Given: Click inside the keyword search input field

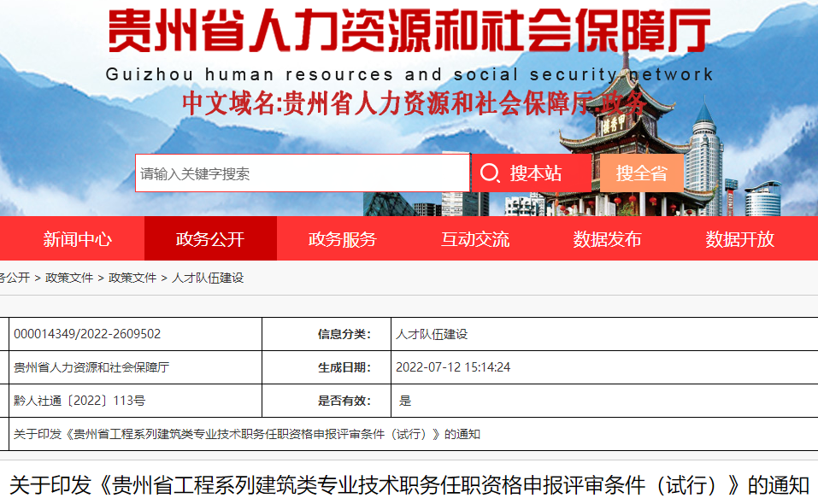Looking at the screenshot, I should [x=299, y=172].
